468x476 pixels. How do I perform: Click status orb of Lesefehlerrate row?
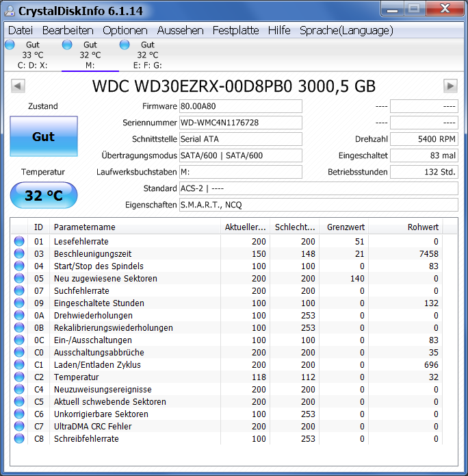pyautogui.click(x=19, y=241)
